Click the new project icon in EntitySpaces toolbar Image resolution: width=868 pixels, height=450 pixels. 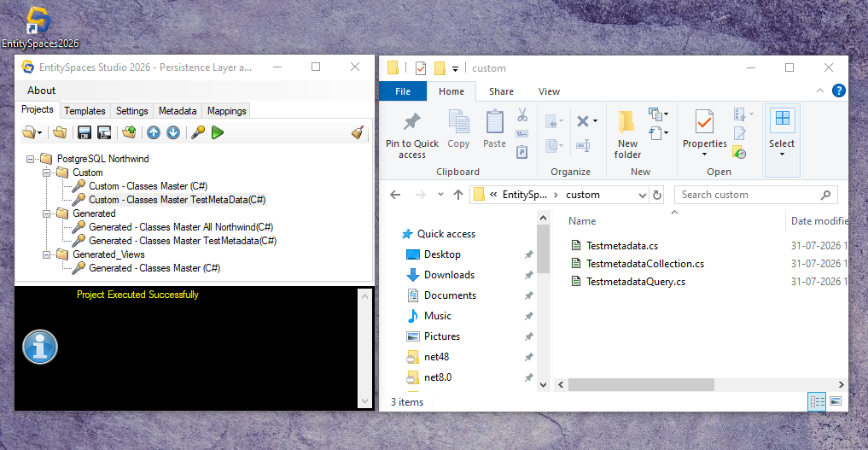click(x=30, y=133)
